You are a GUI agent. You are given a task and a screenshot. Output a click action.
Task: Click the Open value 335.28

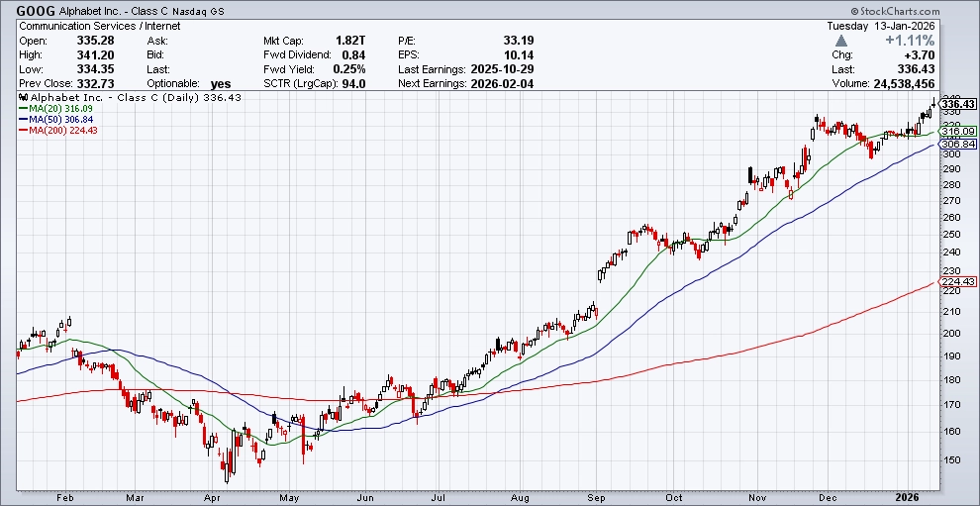tap(95, 41)
